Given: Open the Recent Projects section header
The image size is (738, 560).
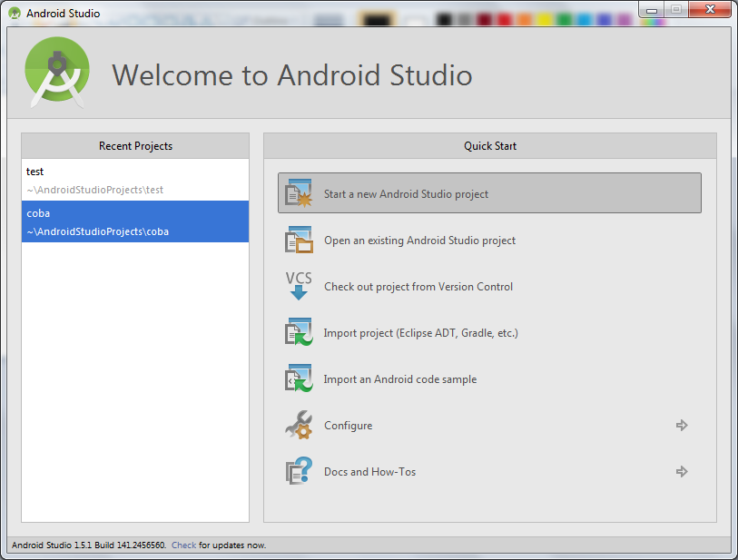Looking at the screenshot, I should tap(134, 145).
